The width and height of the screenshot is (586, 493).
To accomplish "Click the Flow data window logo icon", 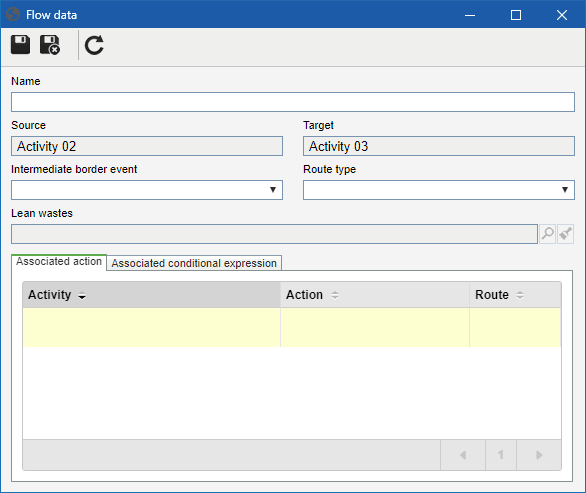I will (x=13, y=15).
